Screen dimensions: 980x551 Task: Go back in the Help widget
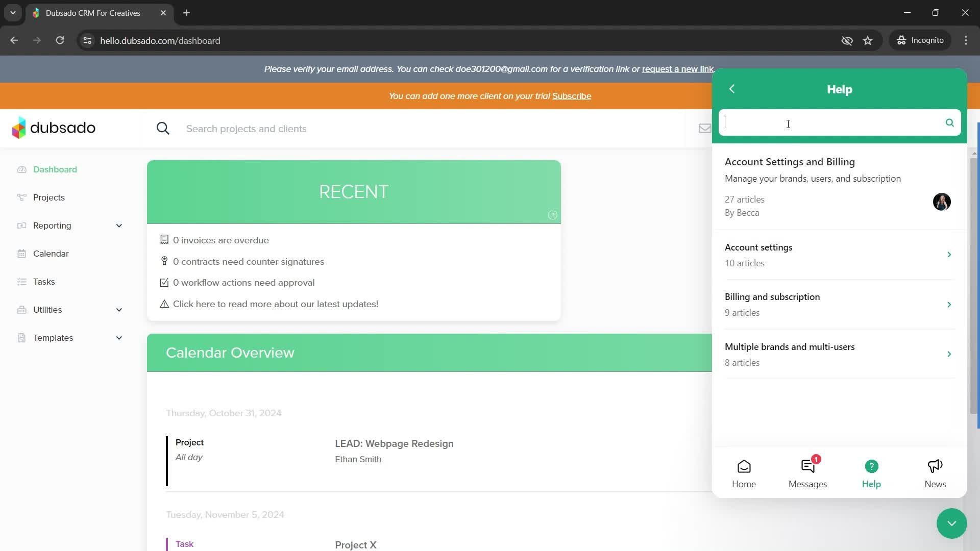coord(731,89)
